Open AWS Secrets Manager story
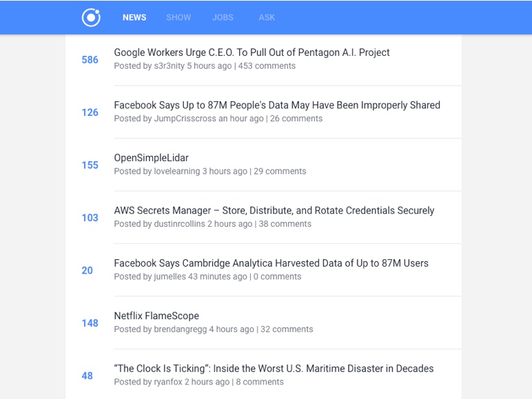This screenshot has width=532, height=399. click(x=274, y=211)
